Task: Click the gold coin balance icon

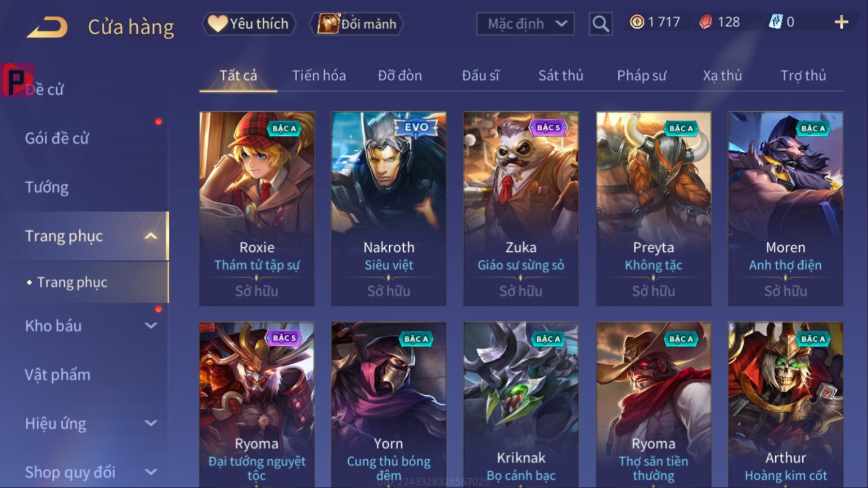Action: [637, 22]
